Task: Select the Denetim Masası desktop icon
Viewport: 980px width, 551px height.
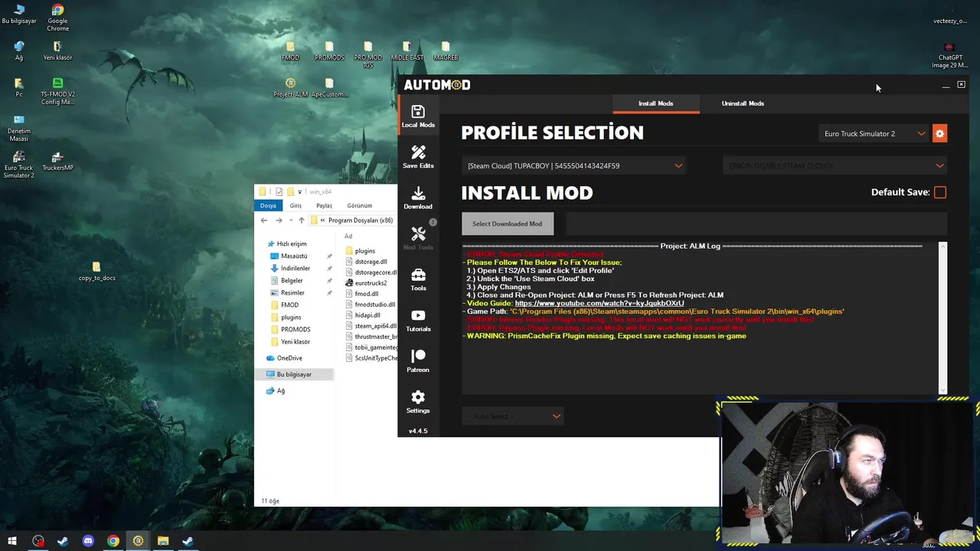Action: (19, 129)
